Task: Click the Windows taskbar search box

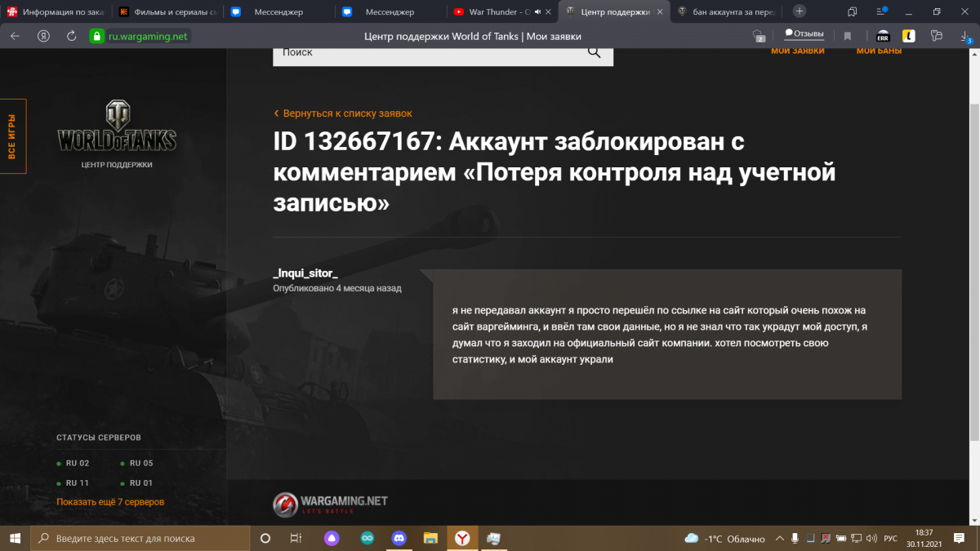Action: coord(140,539)
